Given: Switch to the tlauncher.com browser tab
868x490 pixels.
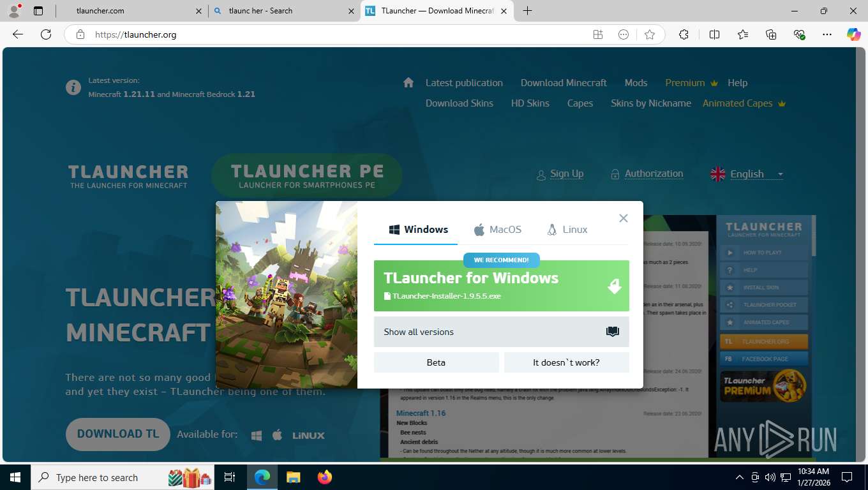Looking at the screenshot, I should click(131, 11).
